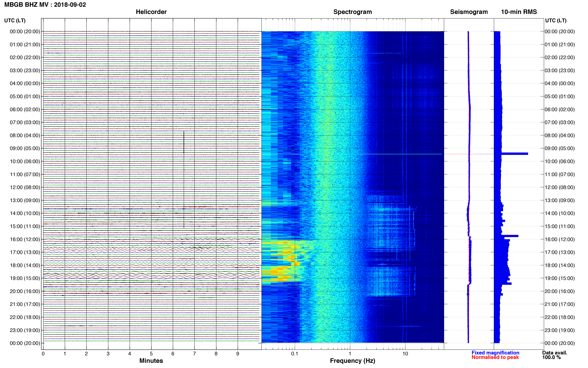Image resolution: width=588 pixels, height=368 pixels.
Task: Select the Seismogram panel heading
Action: click(x=469, y=12)
